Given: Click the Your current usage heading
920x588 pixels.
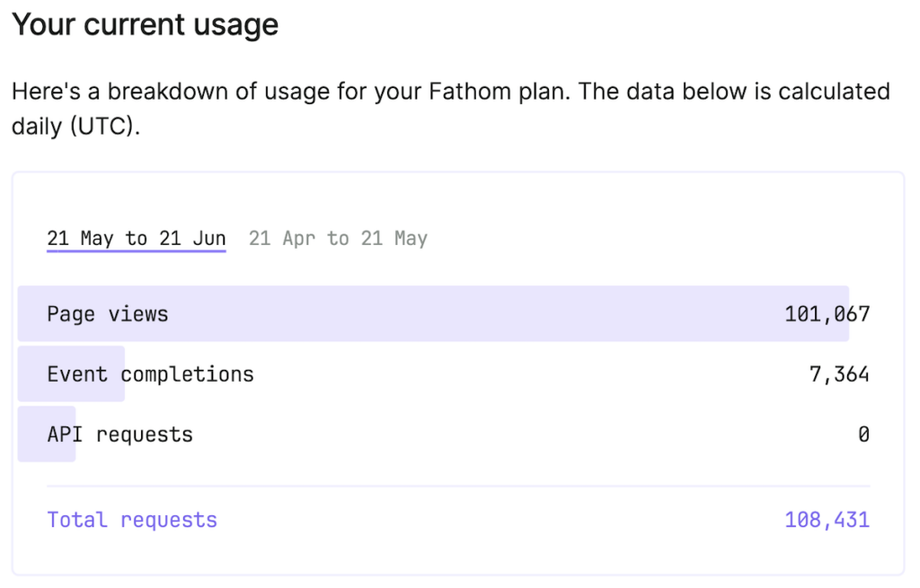Looking at the screenshot, I should [x=145, y=25].
